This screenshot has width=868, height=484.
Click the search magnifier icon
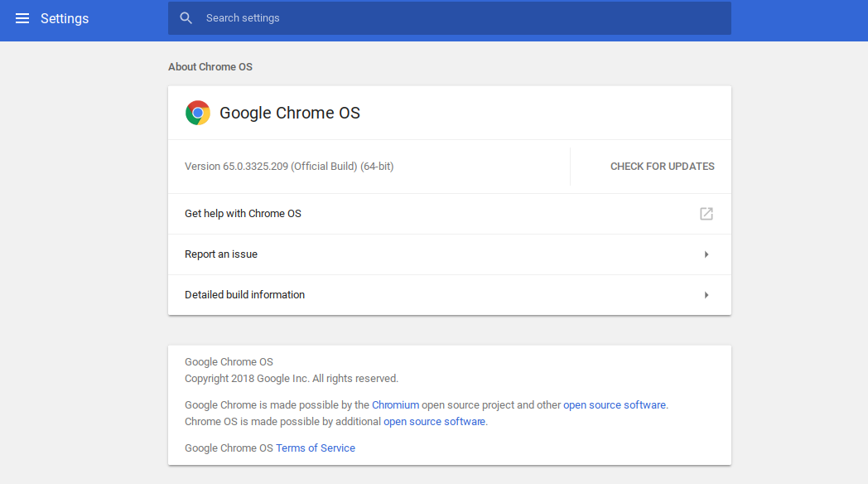point(186,18)
